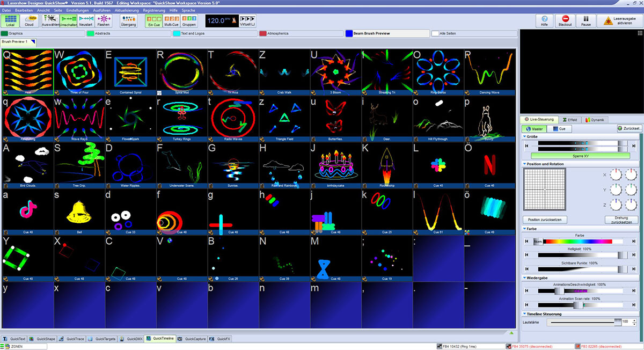
Task: Click the Gruppen groups icon
Action: click(x=189, y=20)
